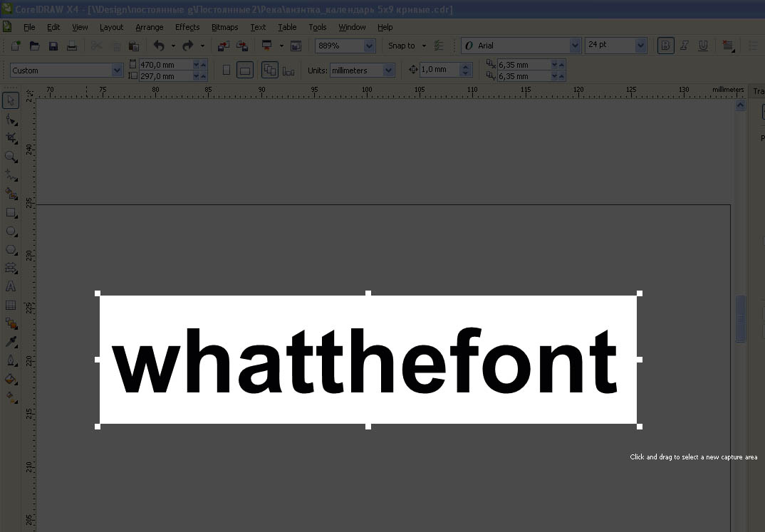The height and width of the screenshot is (532, 765).
Task: Open the Units millimeters dropdown
Action: (x=388, y=71)
